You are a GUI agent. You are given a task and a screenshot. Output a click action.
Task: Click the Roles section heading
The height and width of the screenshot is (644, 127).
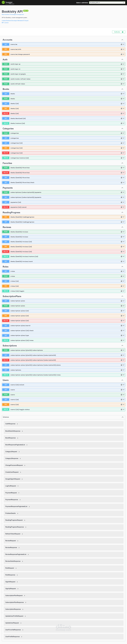(6, 267)
